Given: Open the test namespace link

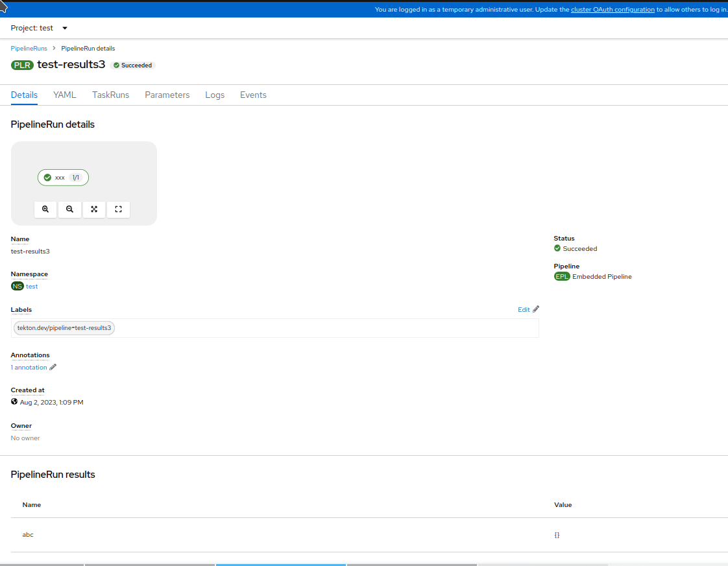Looking at the screenshot, I should point(32,287).
